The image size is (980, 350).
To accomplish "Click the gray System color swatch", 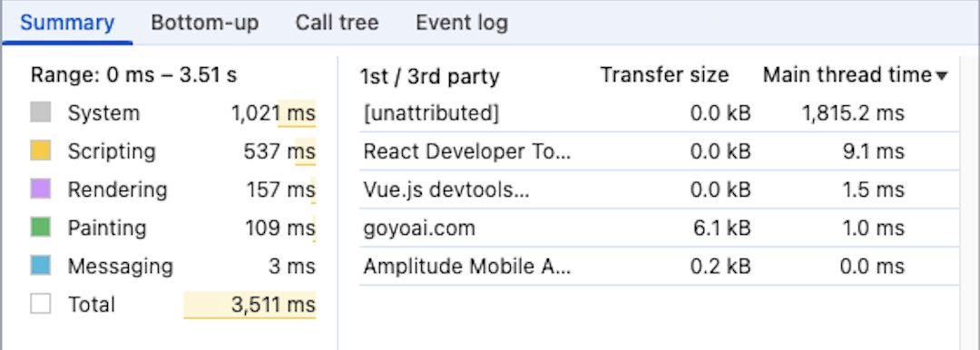I will pyautogui.click(x=41, y=113).
